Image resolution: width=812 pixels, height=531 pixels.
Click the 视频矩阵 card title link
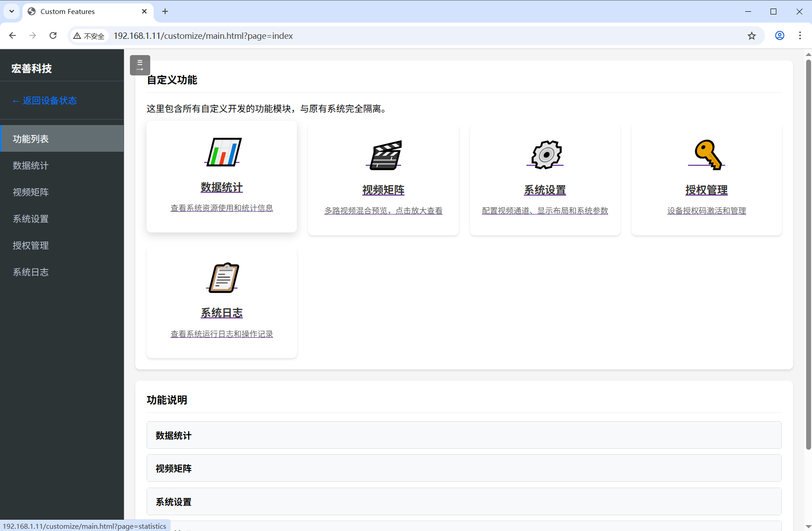(x=383, y=190)
